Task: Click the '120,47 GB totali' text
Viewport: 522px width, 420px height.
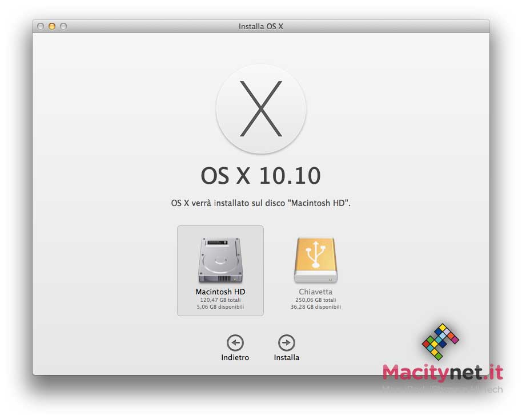Action: pos(220,300)
